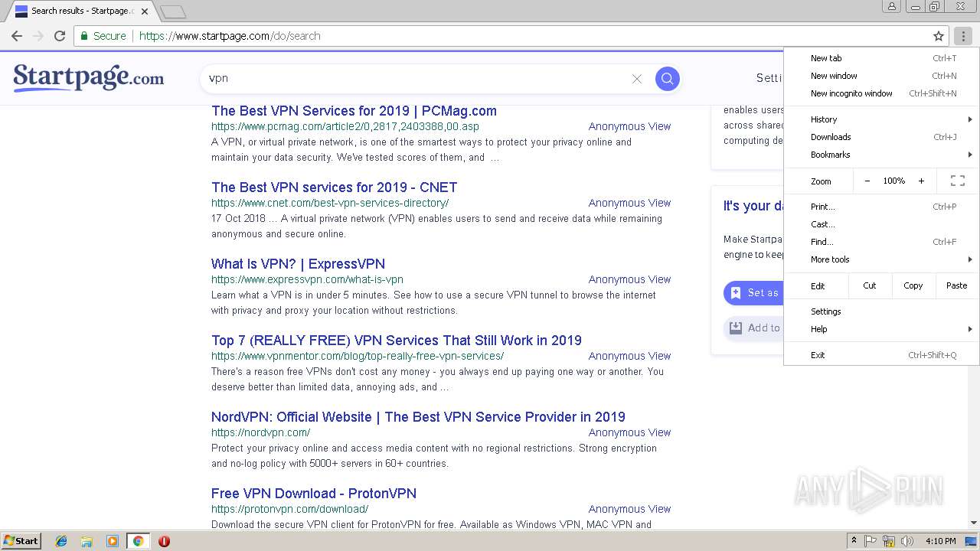Image resolution: width=980 pixels, height=551 pixels.
Task: Open the file explorer taskbar icon
Action: pos(87,541)
